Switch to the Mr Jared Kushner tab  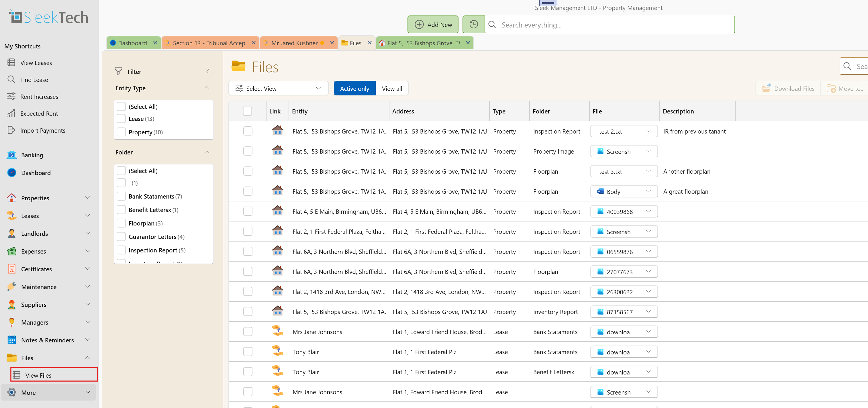294,43
